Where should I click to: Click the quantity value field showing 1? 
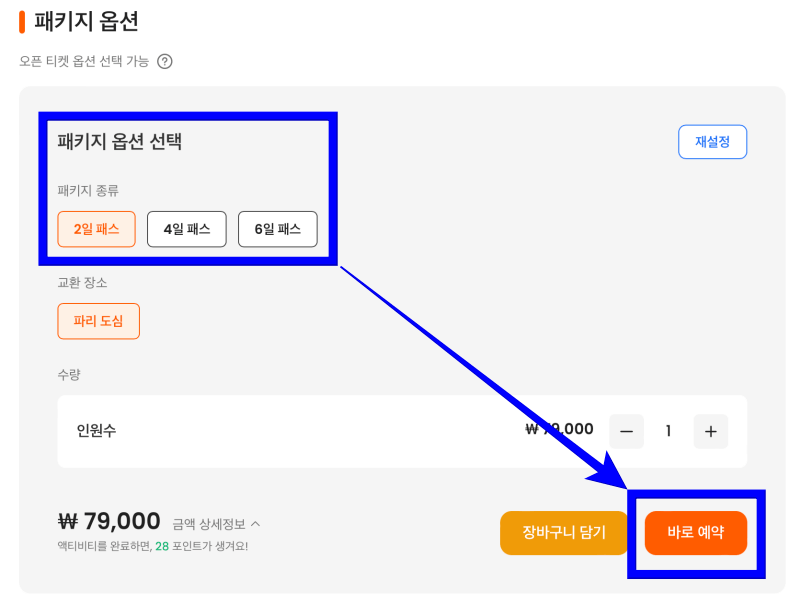pyautogui.click(x=668, y=431)
